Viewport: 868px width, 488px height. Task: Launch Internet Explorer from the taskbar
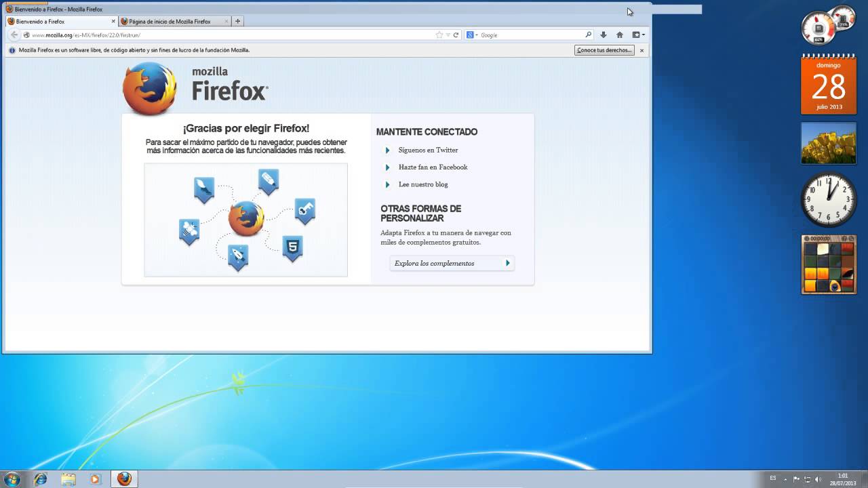point(41,479)
